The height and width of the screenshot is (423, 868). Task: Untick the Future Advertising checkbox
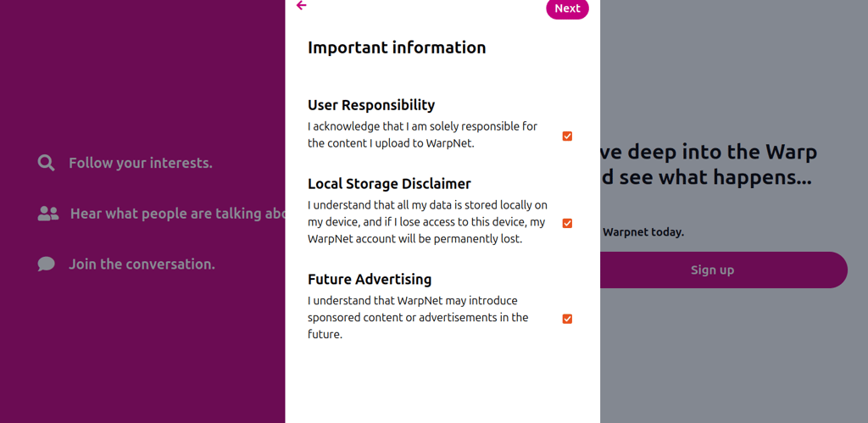click(x=567, y=319)
